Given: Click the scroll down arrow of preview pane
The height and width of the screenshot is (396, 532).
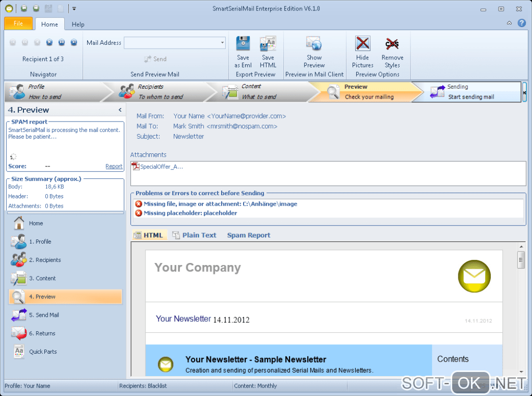Looking at the screenshot, I should (x=521, y=372).
